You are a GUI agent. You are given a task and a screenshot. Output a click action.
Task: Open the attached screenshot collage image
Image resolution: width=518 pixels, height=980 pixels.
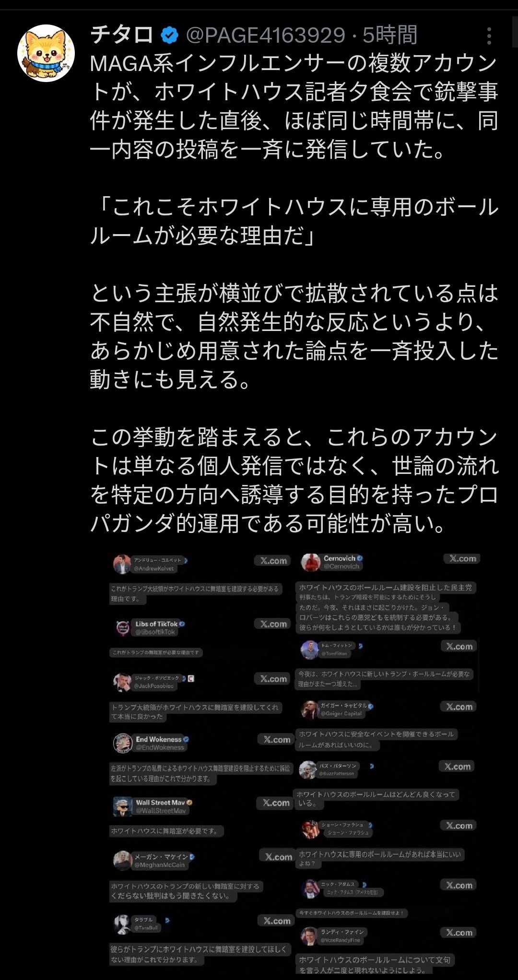tap(294, 763)
